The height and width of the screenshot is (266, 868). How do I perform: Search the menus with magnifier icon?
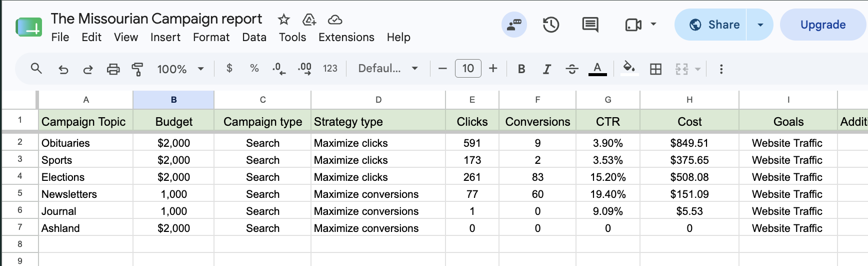(x=36, y=68)
